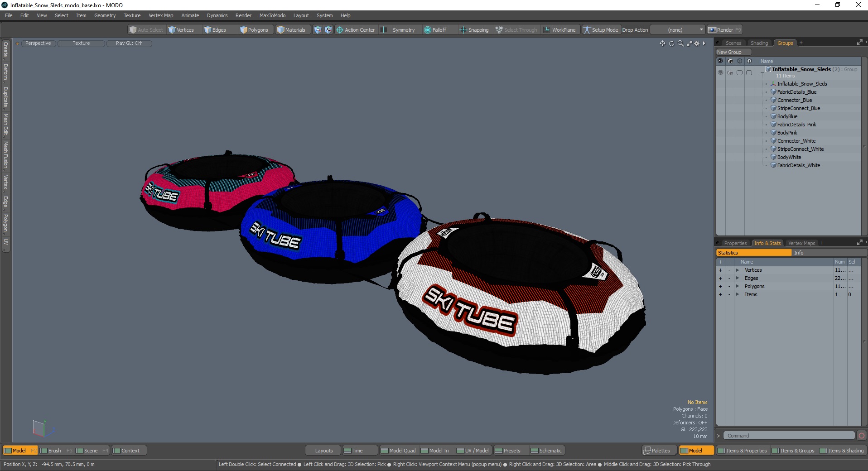Screen dimensions: 868x471
Task: Switch to Items & Groups layout
Action: [x=793, y=451]
